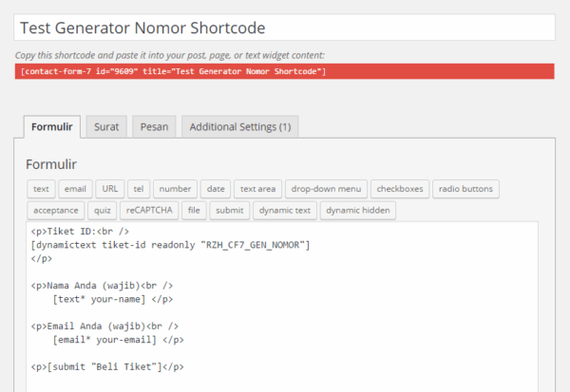The height and width of the screenshot is (392, 570).
Task: Insert a drop-down menu tag
Action: [x=326, y=189]
